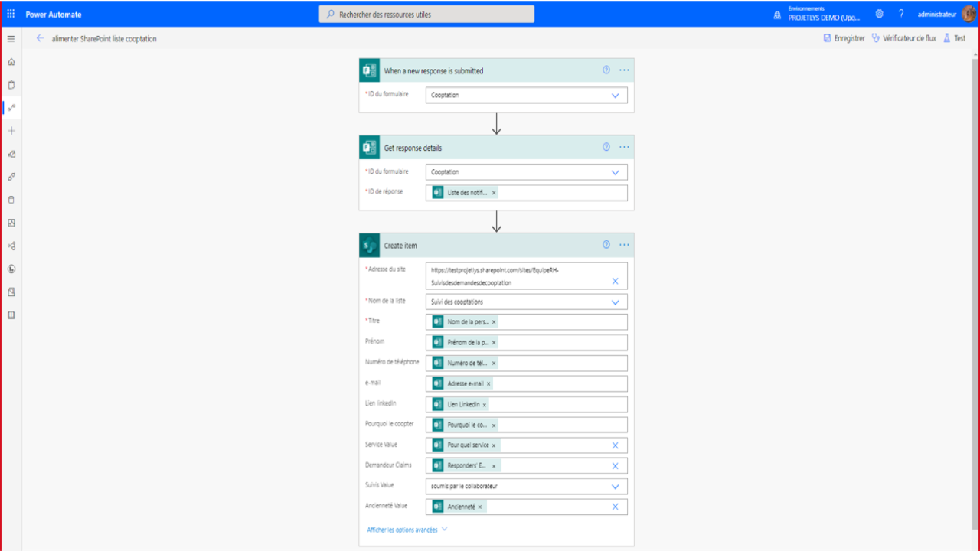The width and height of the screenshot is (980, 551).
Task: Click the search box Rechercher des ressources utiles
Action: click(x=426, y=14)
